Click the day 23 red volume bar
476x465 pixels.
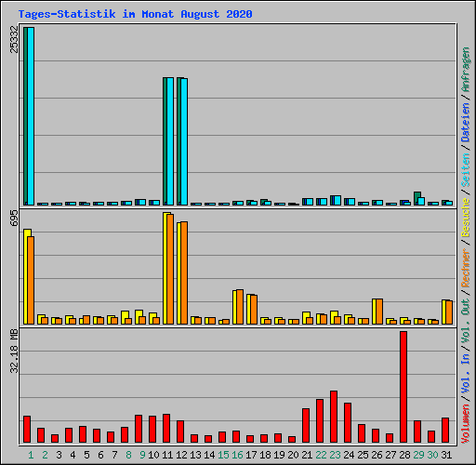pos(334,417)
